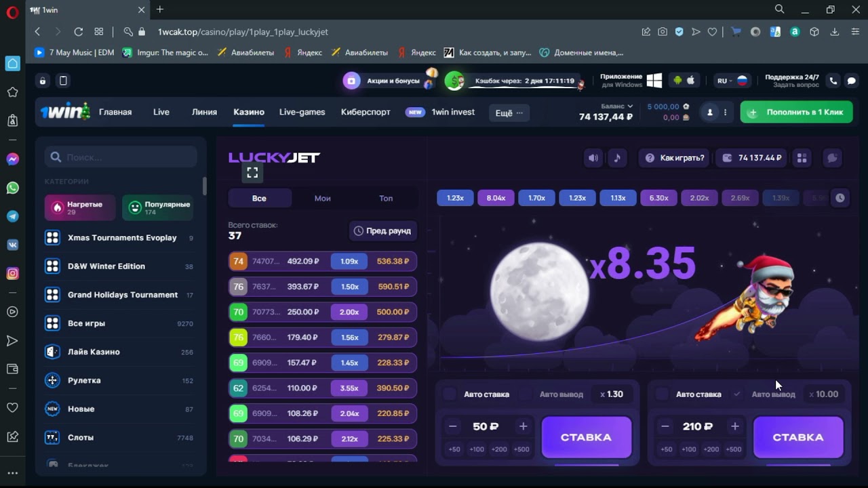Reload the current page
Viewport: 868px width, 488px height.
(x=78, y=32)
